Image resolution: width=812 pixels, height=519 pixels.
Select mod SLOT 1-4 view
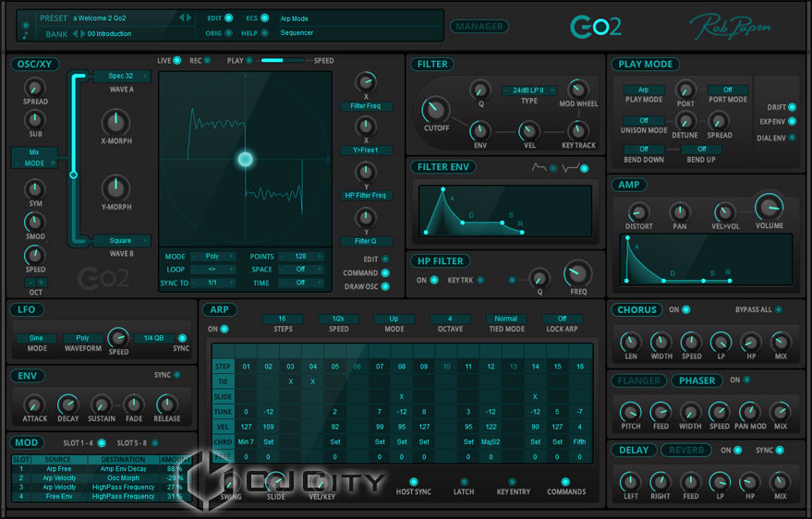click(102, 443)
